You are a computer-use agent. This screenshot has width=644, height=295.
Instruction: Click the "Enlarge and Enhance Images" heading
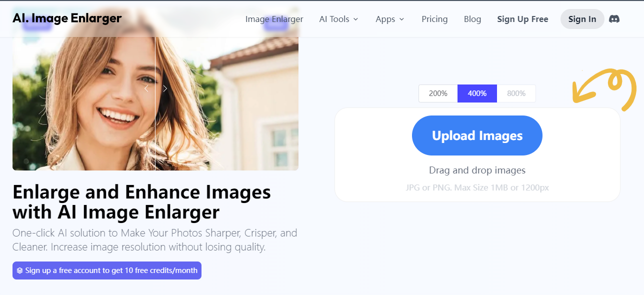[141, 202]
